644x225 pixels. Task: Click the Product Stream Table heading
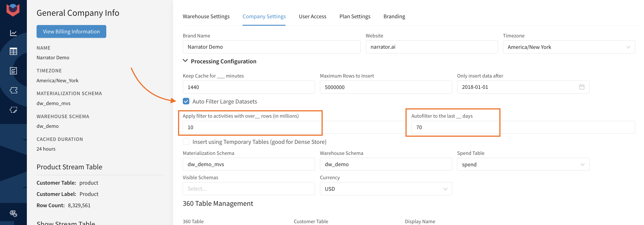click(69, 167)
